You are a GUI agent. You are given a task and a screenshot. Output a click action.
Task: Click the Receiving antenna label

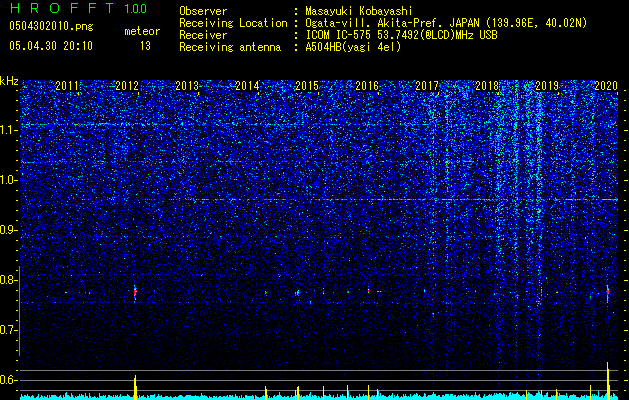(230, 47)
